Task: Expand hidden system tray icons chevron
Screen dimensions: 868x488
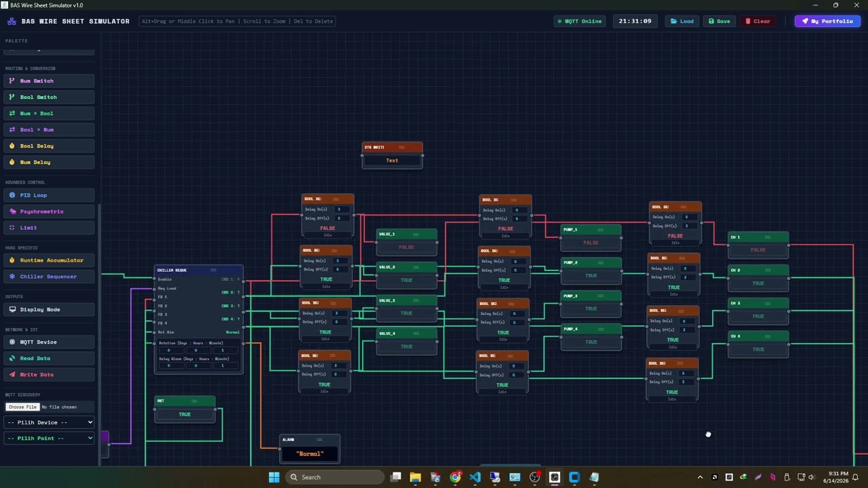Action: coord(700,477)
